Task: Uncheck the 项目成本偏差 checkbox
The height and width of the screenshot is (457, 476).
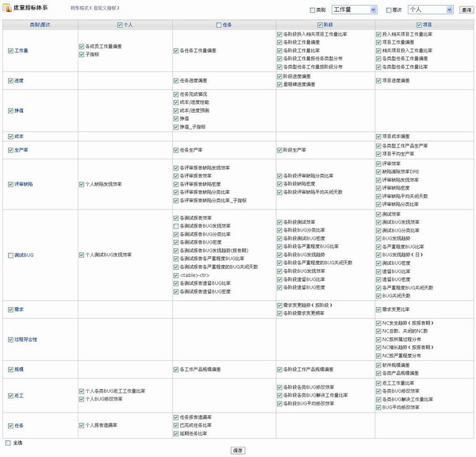Action: click(x=378, y=136)
